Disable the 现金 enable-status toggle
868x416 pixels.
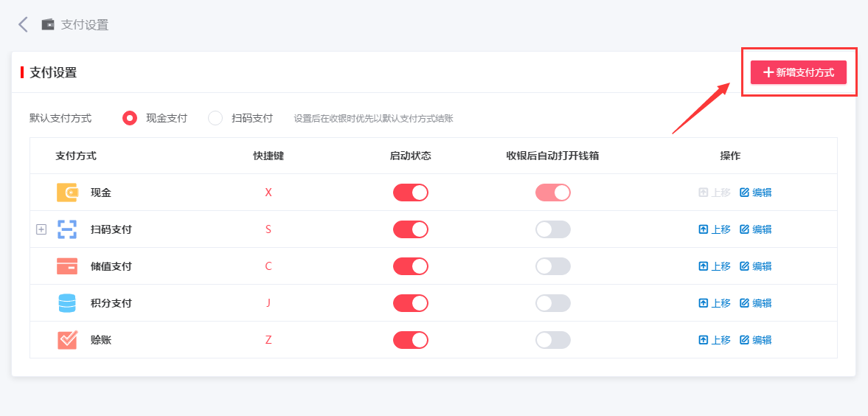(411, 193)
